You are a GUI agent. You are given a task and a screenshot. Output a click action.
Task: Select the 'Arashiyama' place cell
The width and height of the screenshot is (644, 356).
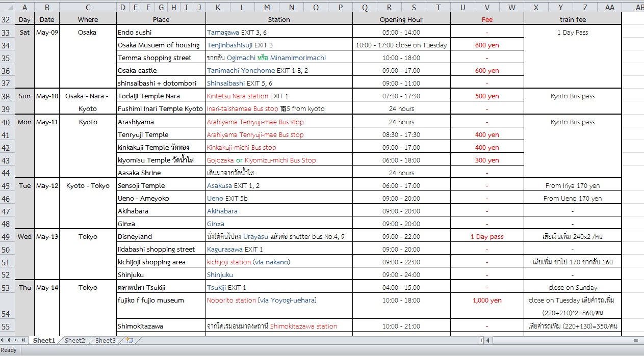tap(161, 122)
